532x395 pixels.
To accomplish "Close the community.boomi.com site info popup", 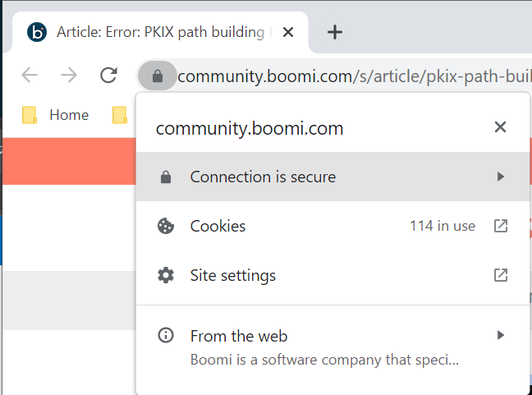I will point(500,127).
